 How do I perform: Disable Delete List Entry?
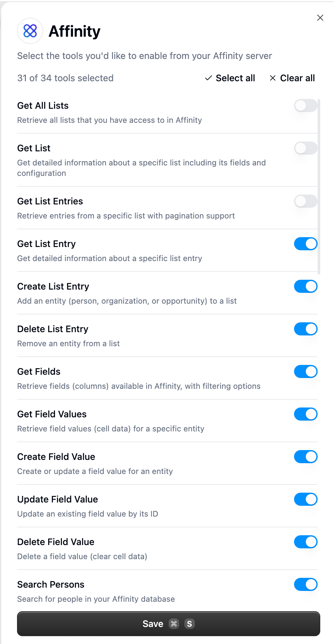[305, 329]
